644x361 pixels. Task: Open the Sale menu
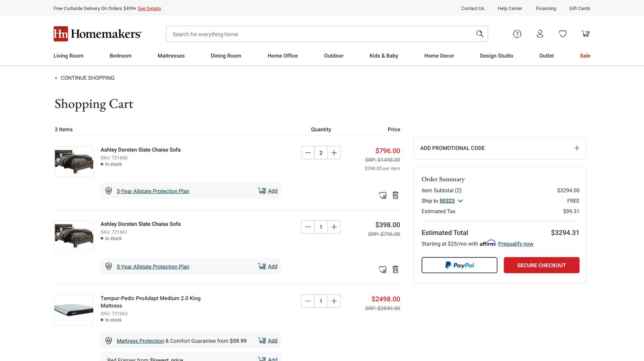click(585, 56)
